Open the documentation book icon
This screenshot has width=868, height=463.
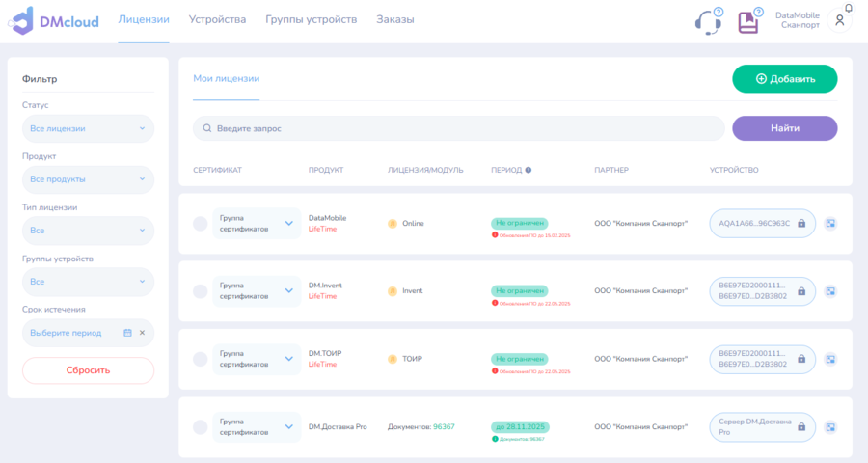point(747,22)
